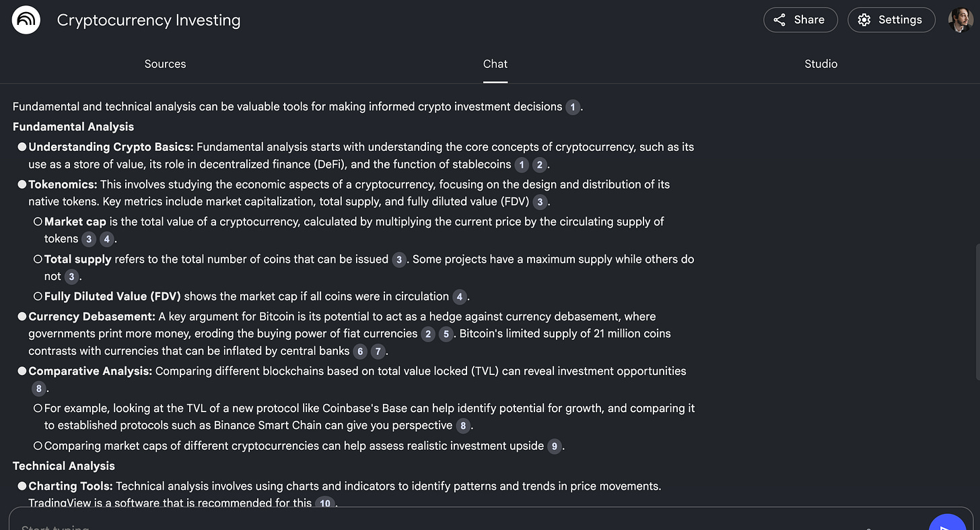
Task: Open citation 9 after realistic investment upside
Action: tap(554, 446)
